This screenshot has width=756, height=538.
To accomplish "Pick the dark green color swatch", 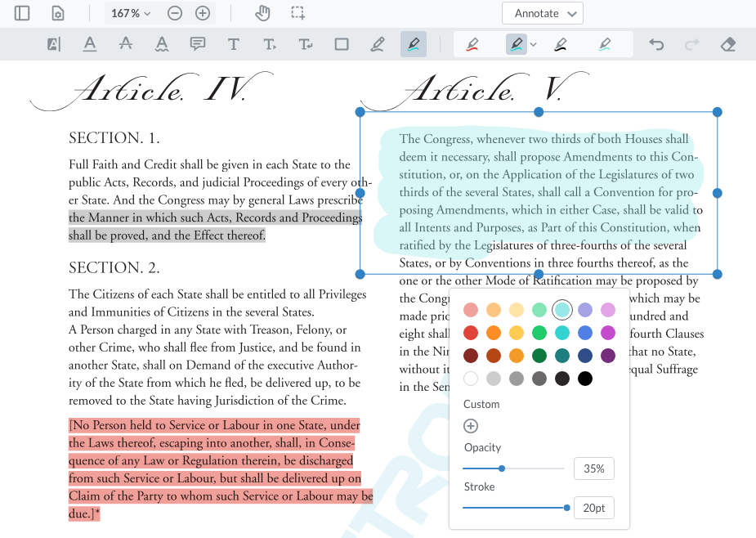I will (539, 356).
